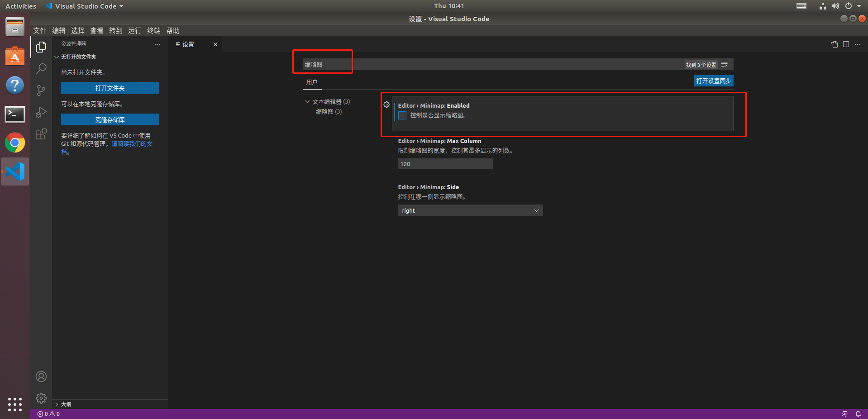Launch Google Chrome from dock
The height and width of the screenshot is (419, 868).
(15, 143)
